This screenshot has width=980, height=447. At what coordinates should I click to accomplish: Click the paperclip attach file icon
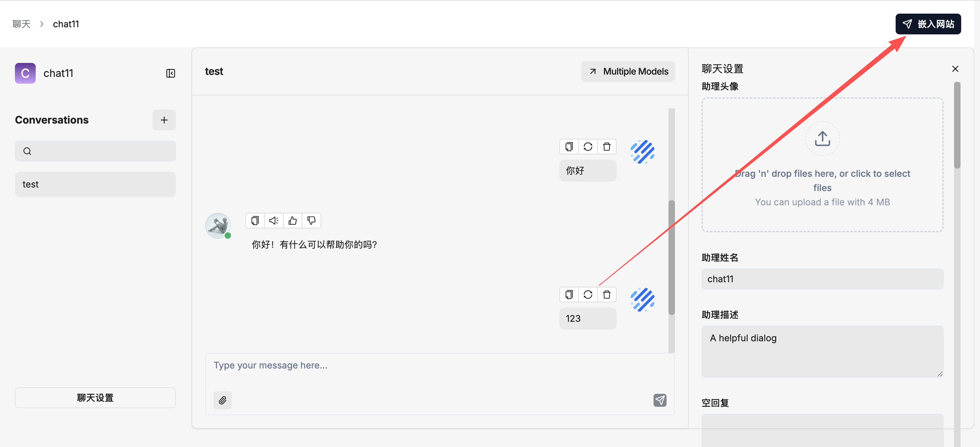[x=223, y=400]
